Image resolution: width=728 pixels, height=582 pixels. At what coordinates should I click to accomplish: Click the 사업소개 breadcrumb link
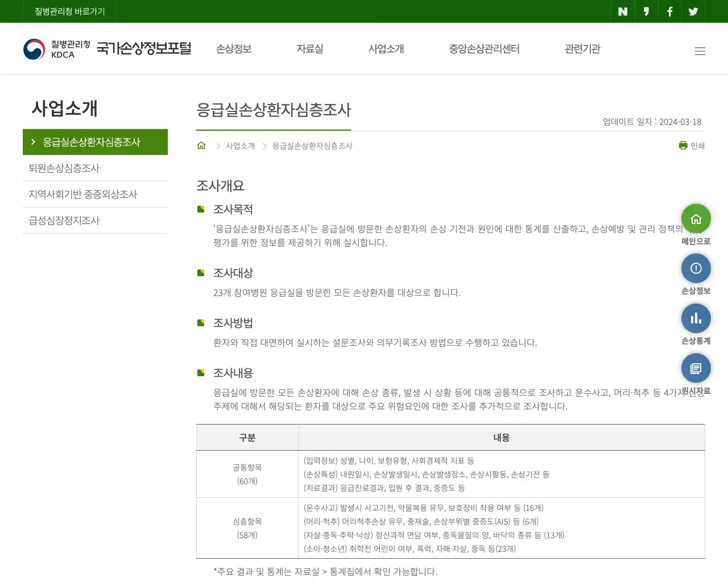pos(241,146)
